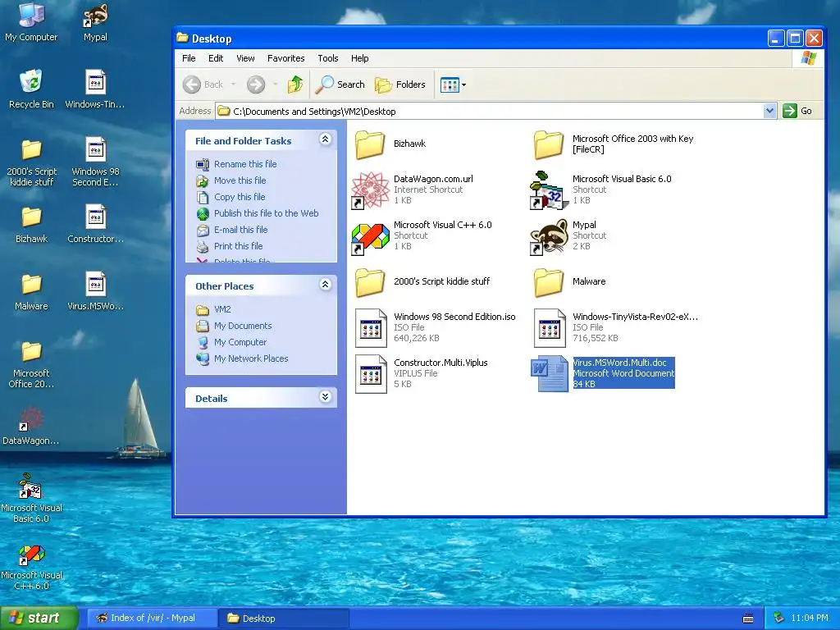Open the Help menu

pos(360,58)
